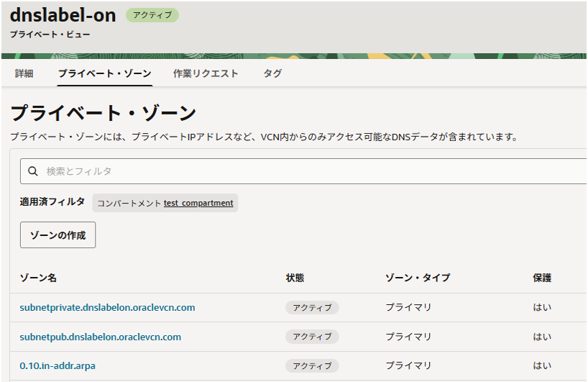The image size is (588, 382).
Task: Click the アクティブ badge beside dnslabel-on title
Action: 152,15
